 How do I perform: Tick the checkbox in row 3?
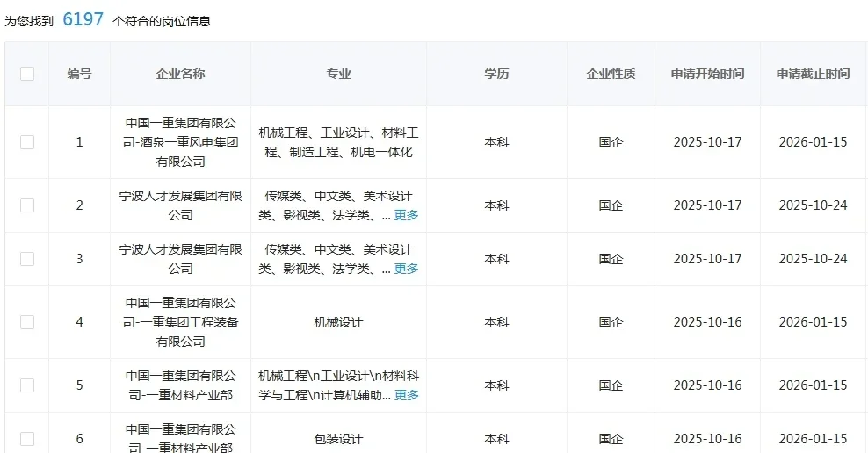click(x=27, y=259)
